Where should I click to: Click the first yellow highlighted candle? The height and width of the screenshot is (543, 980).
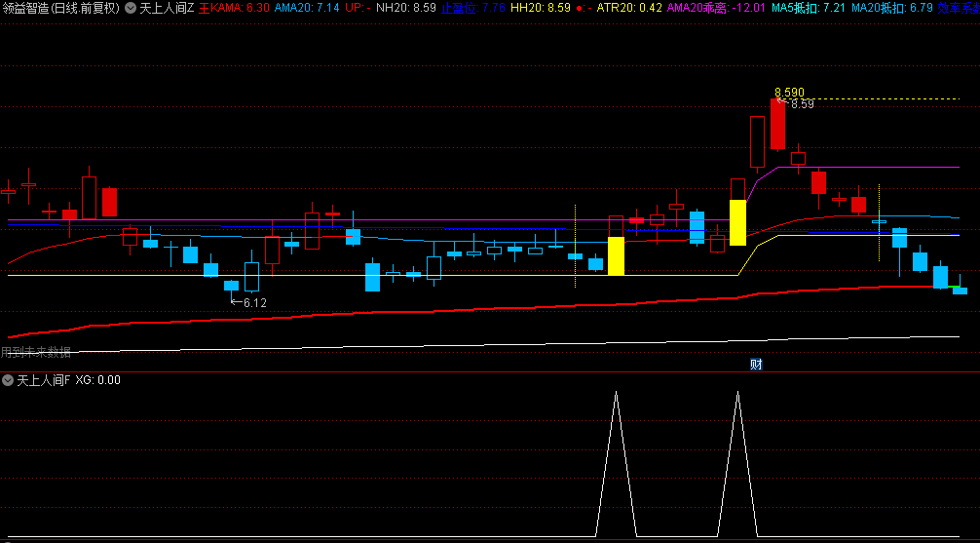click(x=617, y=255)
